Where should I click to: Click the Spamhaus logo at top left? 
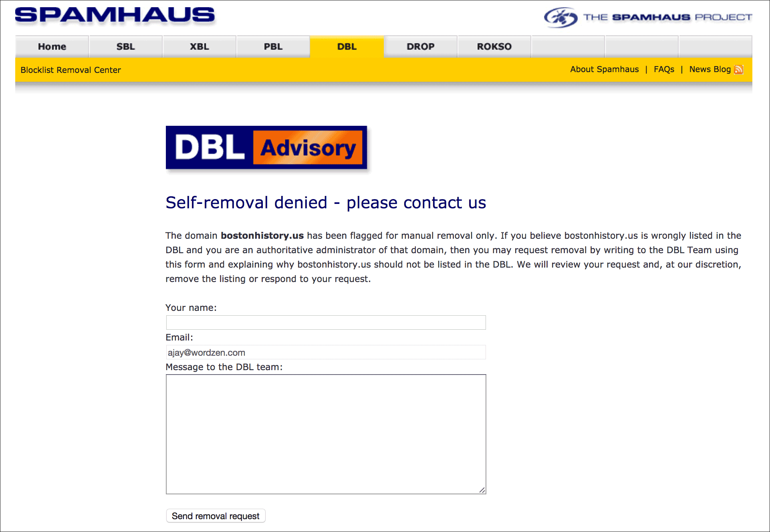pos(115,15)
